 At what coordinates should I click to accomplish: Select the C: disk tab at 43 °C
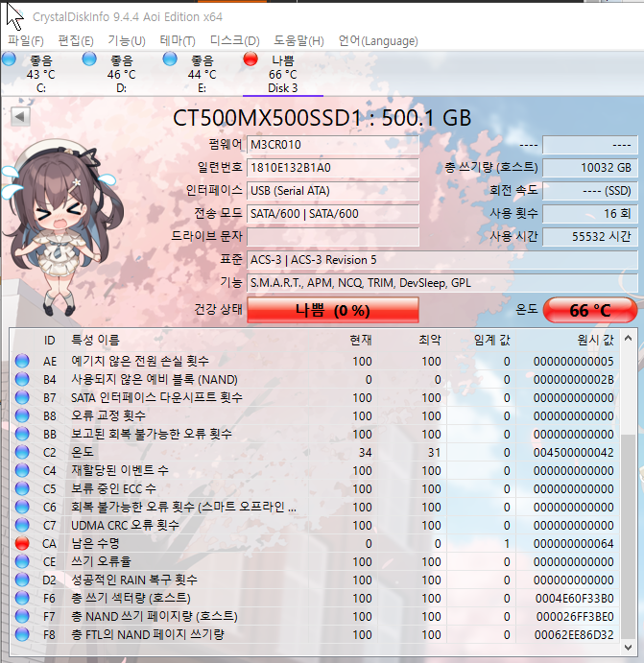(40, 74)
